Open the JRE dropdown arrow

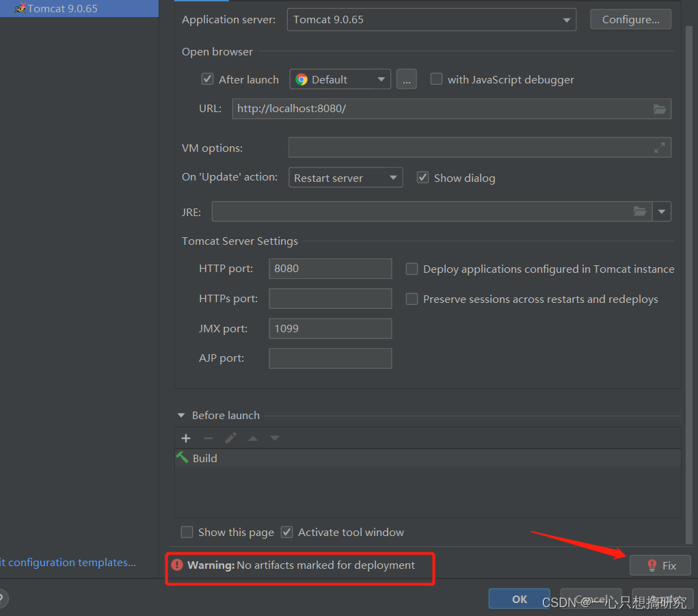coord(662,211)
